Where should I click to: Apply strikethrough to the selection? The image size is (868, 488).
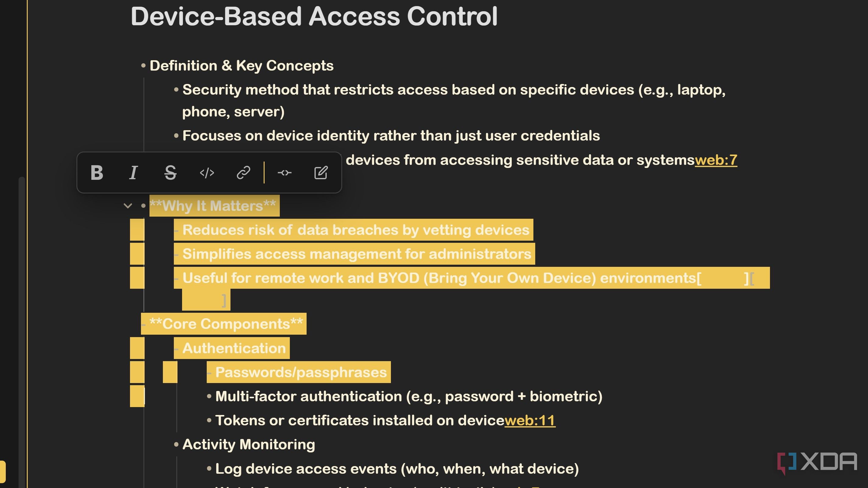point(170,173)
